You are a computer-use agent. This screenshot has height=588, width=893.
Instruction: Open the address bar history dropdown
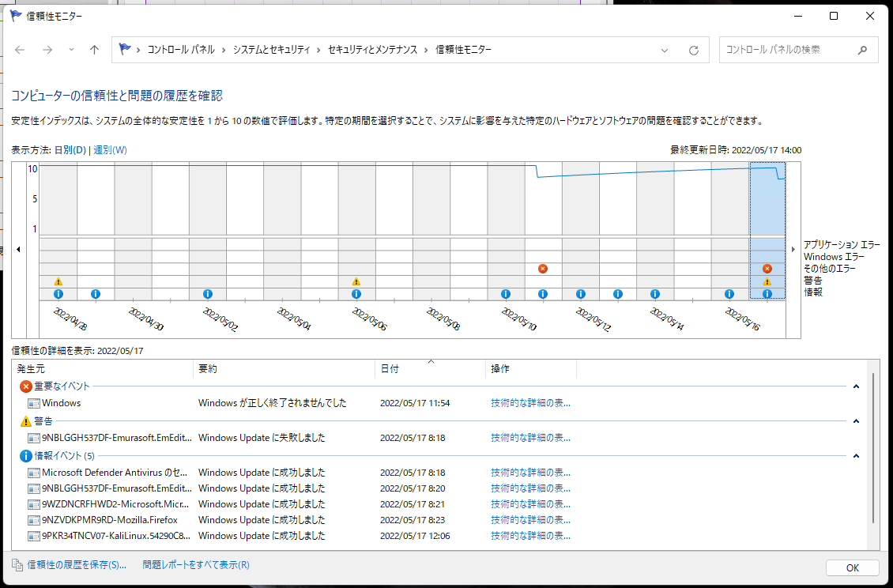(x=665, y=50)
